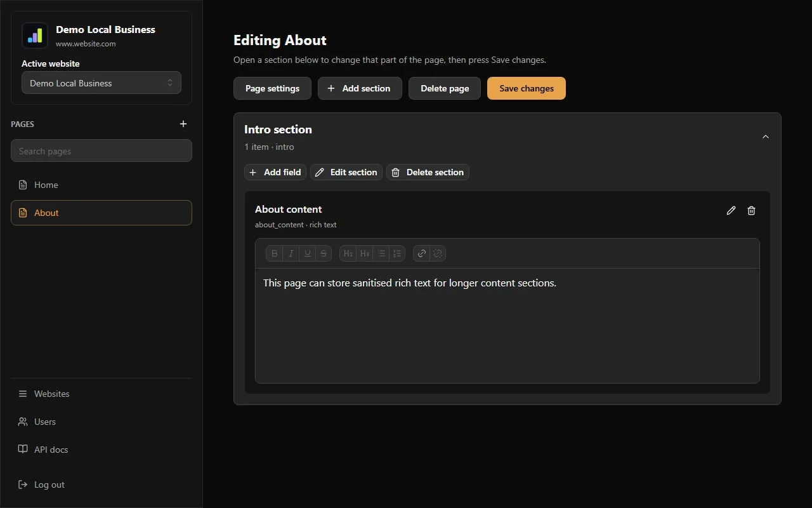Go to Websites in the sidebar
Image resolution: width=812 pixels, height=508 pixels.
(101, 394)
